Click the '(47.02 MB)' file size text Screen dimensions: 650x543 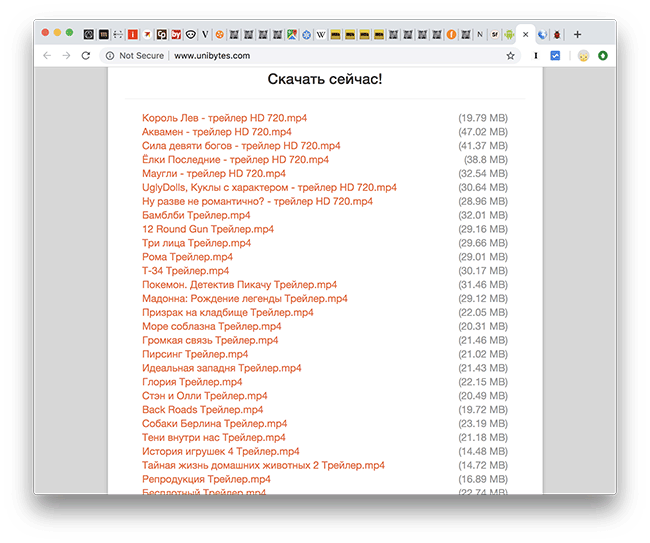coord(483,132)
